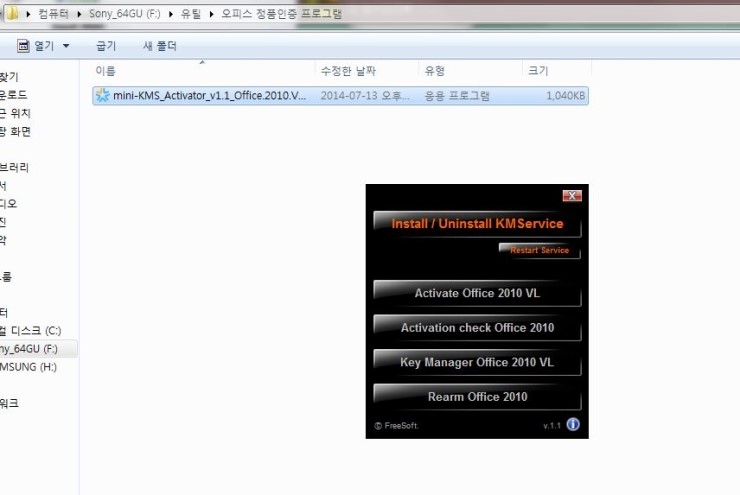Expand the arrow after 컴퓨터 breadcrumb
740x495 pixels.
coord(79,14)
